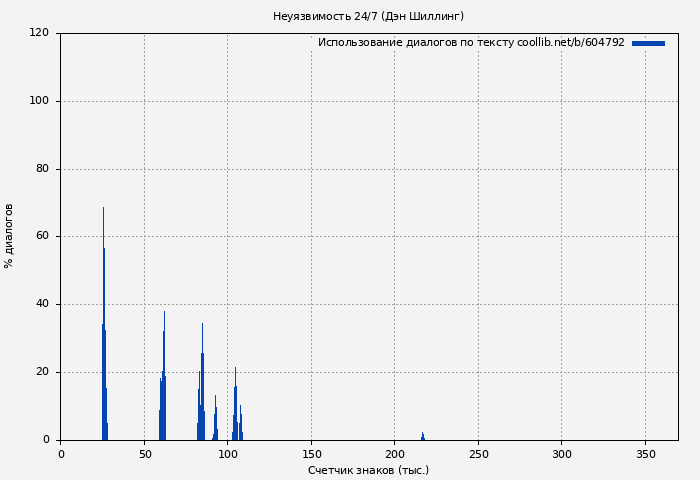Click the legend text mentioning coollib.net/b/604792
Viewport: 700px width, 480px height.
click(470, 43)
